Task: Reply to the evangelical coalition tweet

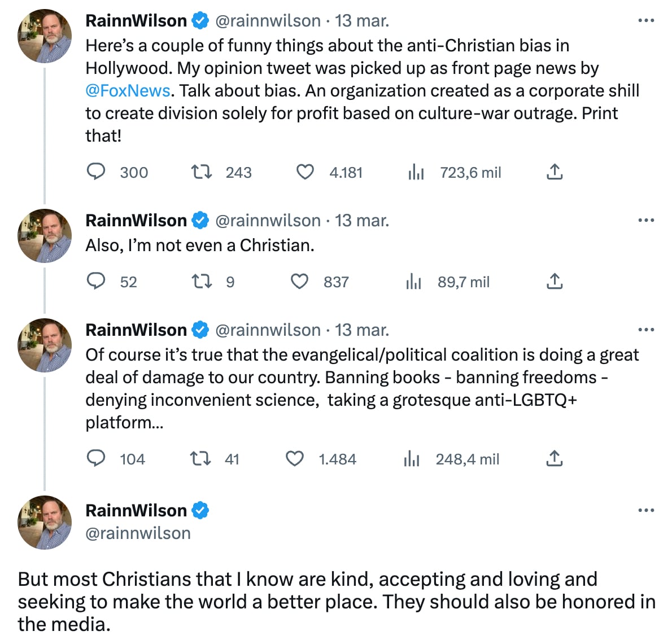Action: click(96, 458)
